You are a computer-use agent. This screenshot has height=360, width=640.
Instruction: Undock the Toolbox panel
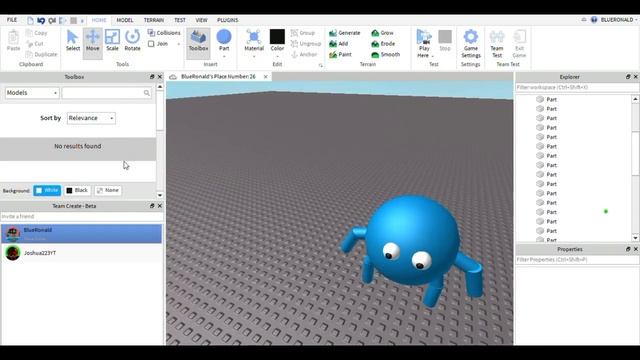point(152,77)
